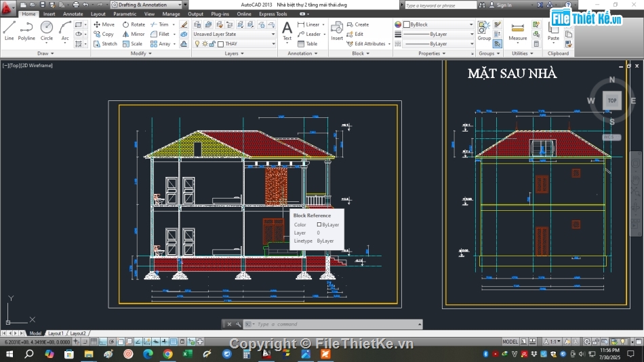Activate the Mirror command
The width and height of the screenshot is (644, 362).
pos(134,34)
